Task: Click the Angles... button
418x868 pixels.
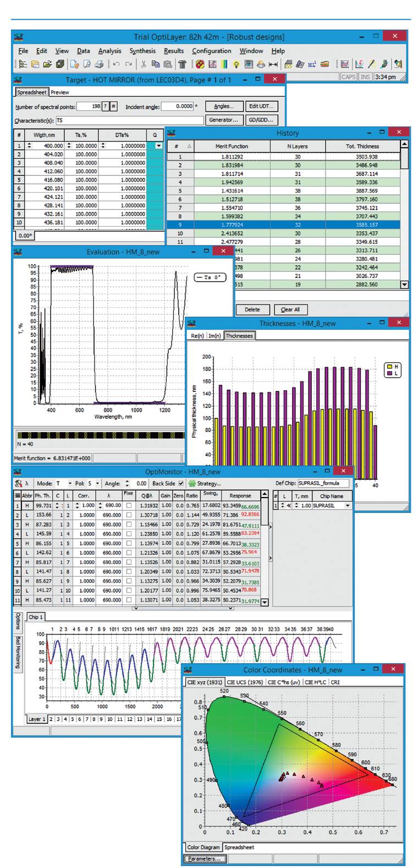Action: (x=224, y=106)
